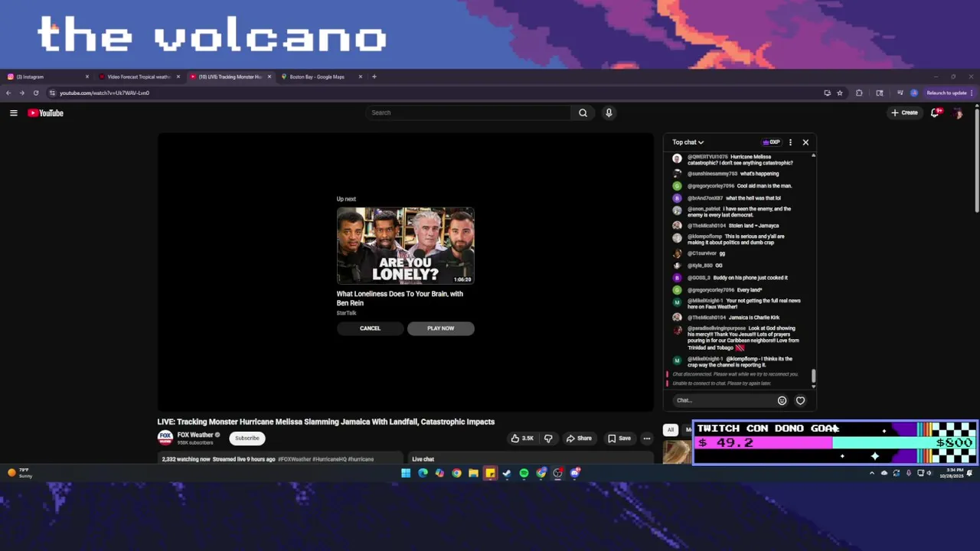
Task: Click the search magnifier button
Action: [583, 112]
